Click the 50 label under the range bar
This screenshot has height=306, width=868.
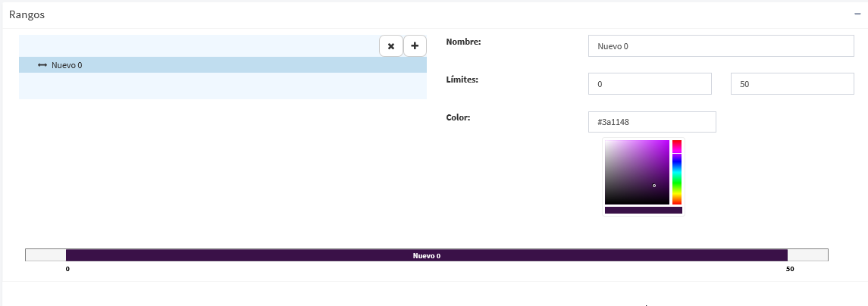(790, 270)
